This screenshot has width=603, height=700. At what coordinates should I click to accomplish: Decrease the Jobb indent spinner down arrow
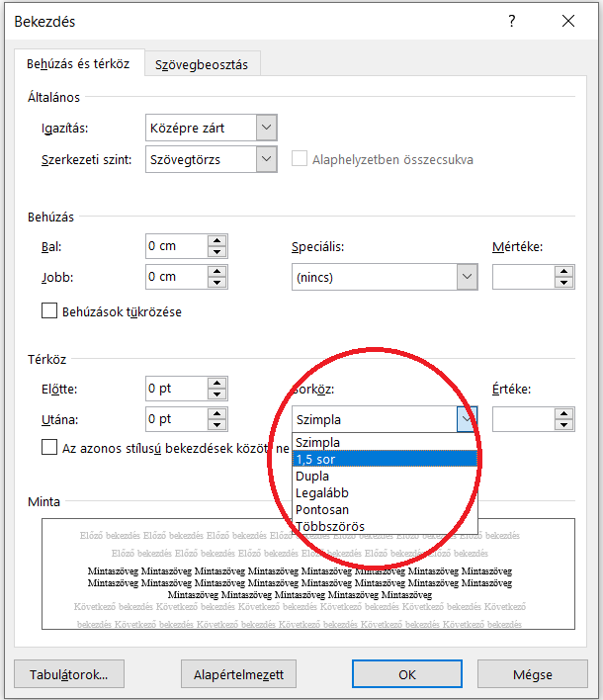[x=216, y=283]
